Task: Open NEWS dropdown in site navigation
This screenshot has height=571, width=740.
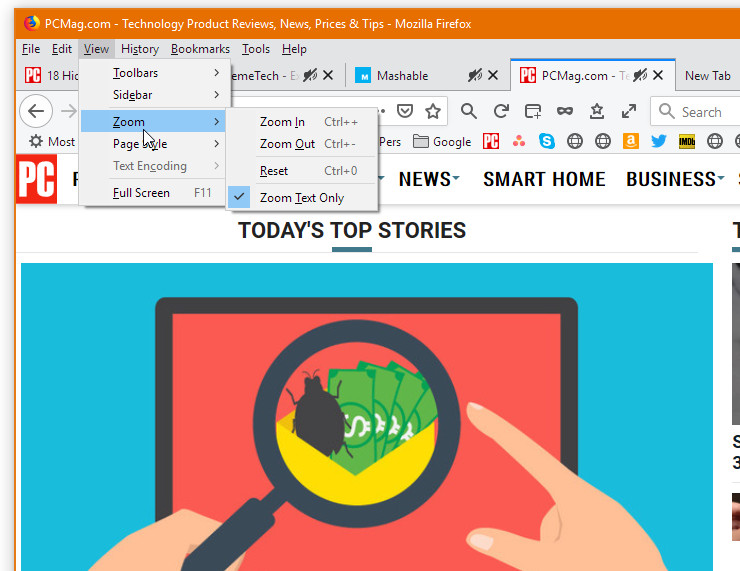Action: pos(429,179)
